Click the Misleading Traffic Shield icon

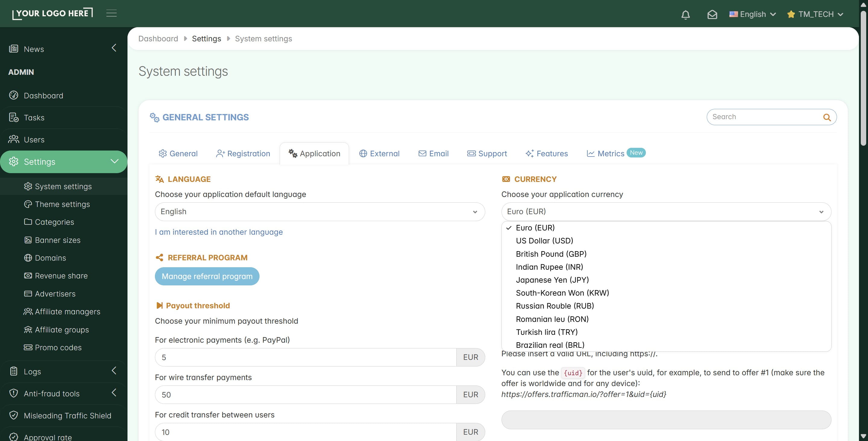tap(14, 415)
